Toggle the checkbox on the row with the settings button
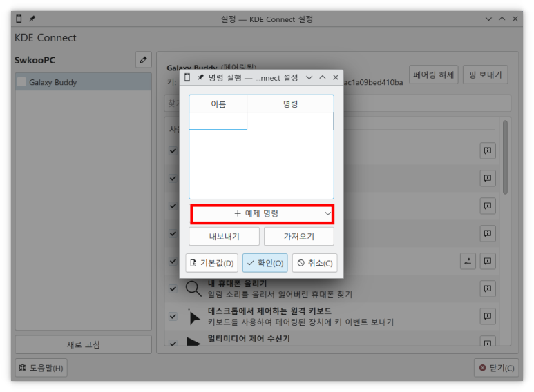Screen dimensions: 534x392 point(173,261)
